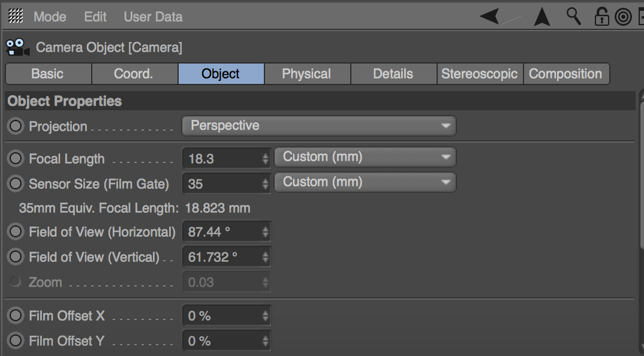Switch to the Stereoscopic tab

(x=479, y=74)
